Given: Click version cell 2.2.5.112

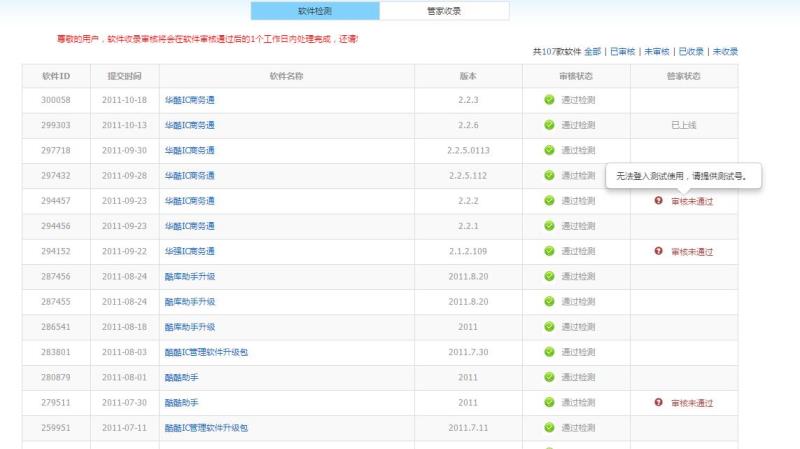Looking at the screenshot, I should pyautogui.click(x=468, y=176).
